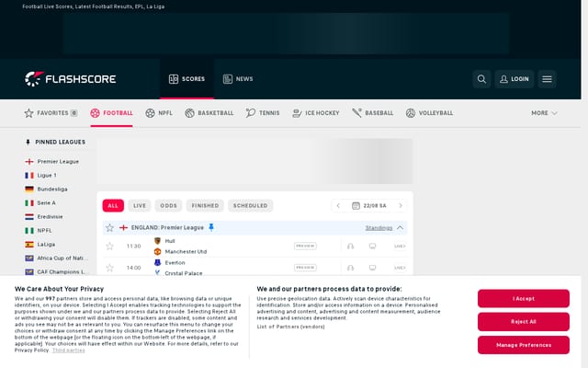
Task: Go to previous day arrow
Action: click(338, 206)
